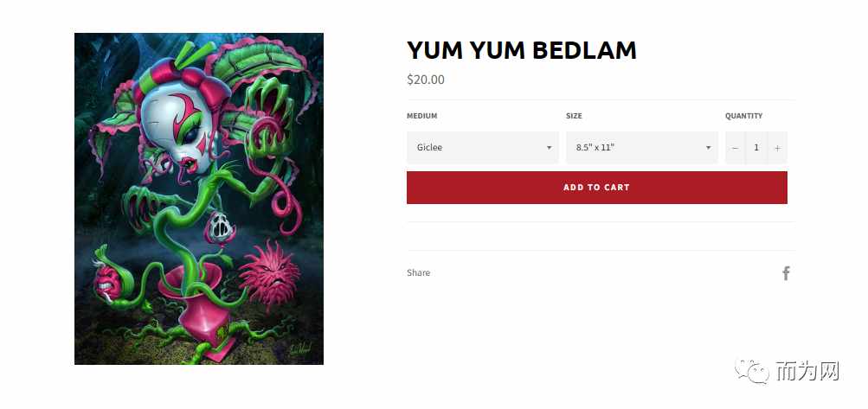Increase quantity with the plus button
Viewport: 868px width, 409px height.
coord(777,148)
